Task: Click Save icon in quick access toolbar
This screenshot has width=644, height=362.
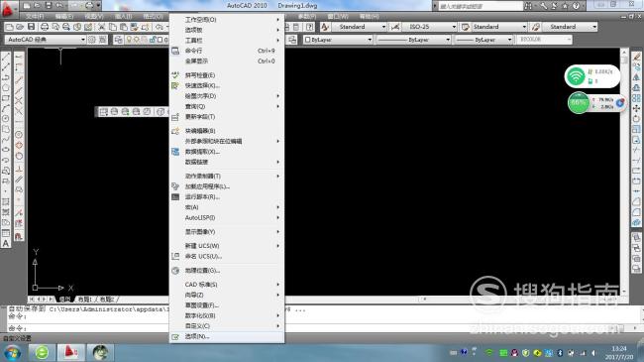Action: 49,6
